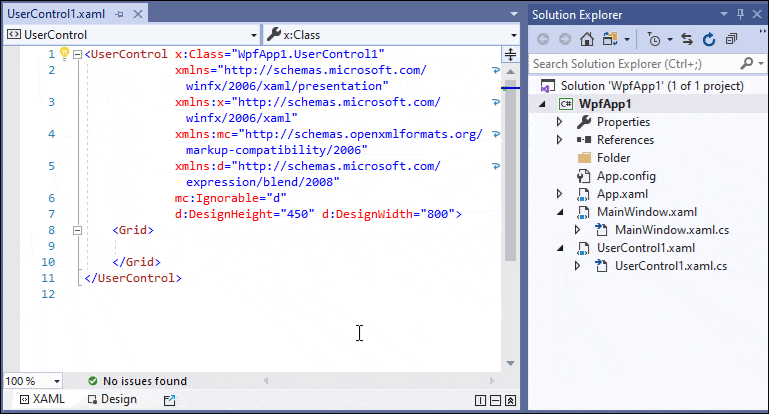Select vertical split layout
The width and height of the screenshot is (769, 414).
click(x=481, y=401)
